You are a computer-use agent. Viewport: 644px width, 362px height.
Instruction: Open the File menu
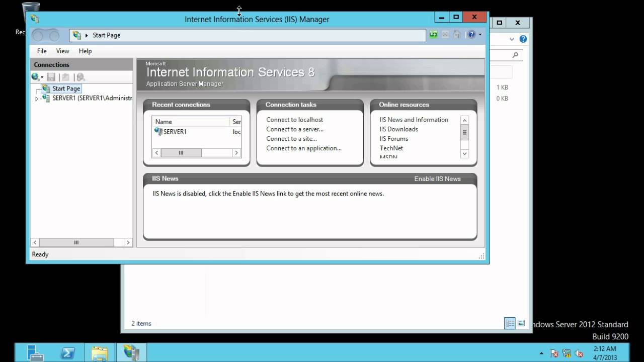pos(42,51)
